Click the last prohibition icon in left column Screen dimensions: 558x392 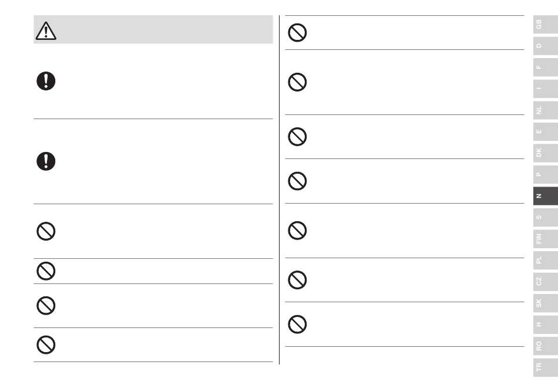click(46, 344)
